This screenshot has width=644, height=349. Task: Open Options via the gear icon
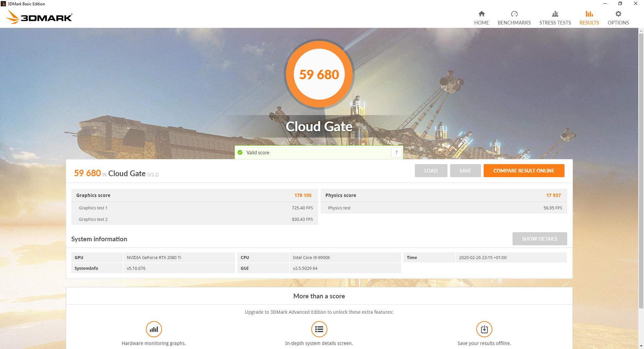click(618, 14)
